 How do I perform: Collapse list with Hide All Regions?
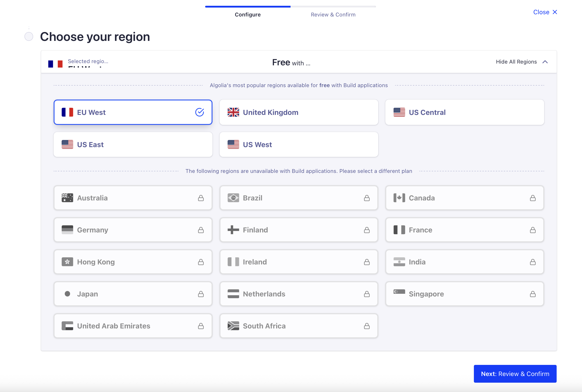tap(516, 62)
